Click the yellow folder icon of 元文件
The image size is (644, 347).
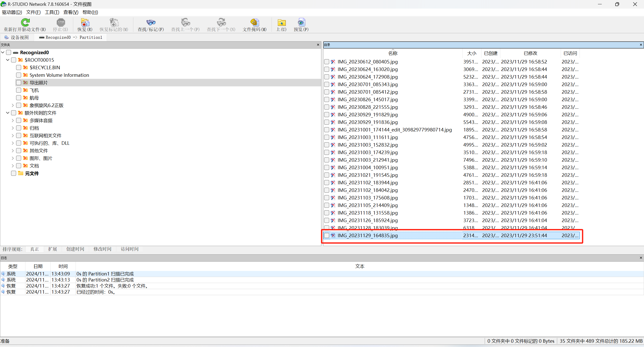pos(21,173)
